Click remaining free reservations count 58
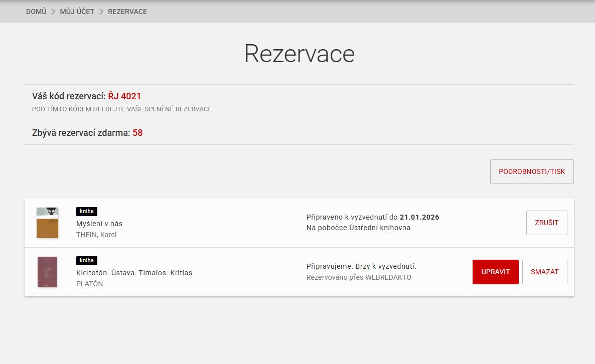This screenshot has height=364, width=595. click(137, 133)
